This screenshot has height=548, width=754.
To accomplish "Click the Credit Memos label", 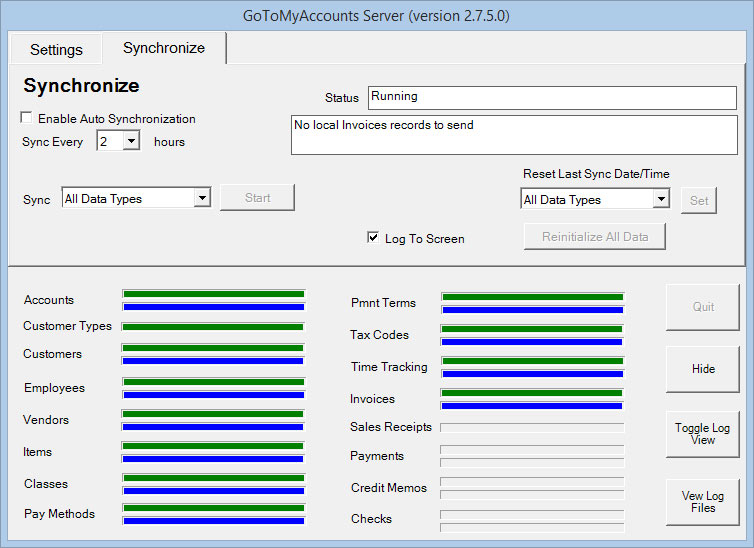I will point(389,488).
